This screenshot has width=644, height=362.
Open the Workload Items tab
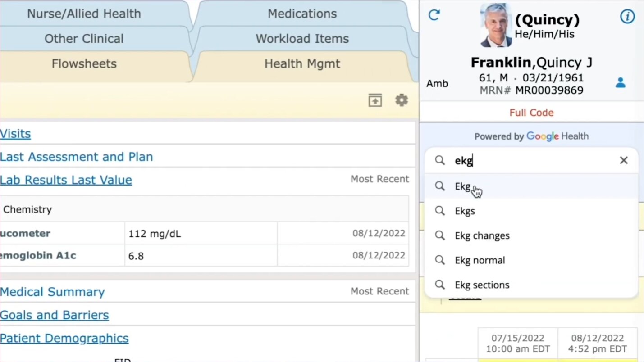(x=302, y=39)
